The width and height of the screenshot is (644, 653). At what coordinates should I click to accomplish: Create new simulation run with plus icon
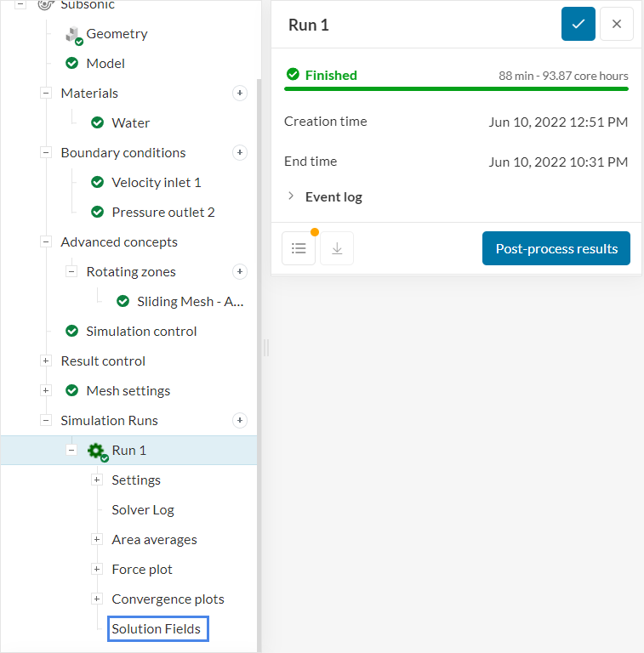[x=240, y=420]
